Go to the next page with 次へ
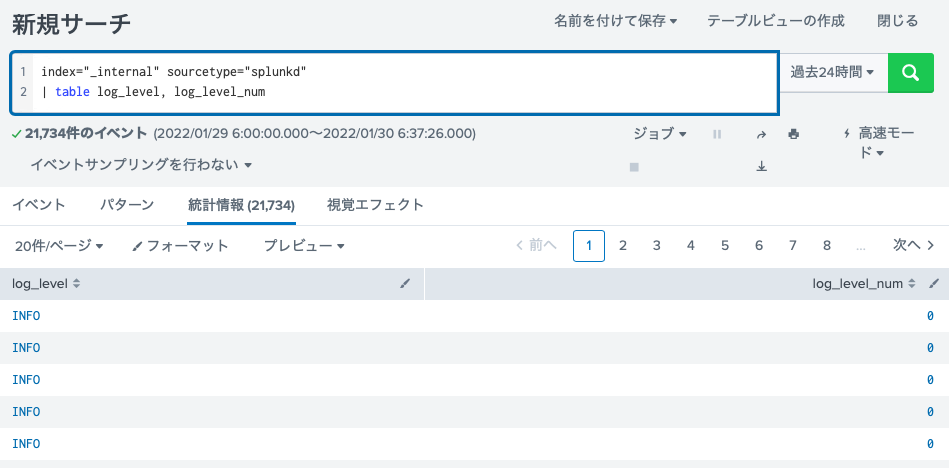 click(915, 245)
